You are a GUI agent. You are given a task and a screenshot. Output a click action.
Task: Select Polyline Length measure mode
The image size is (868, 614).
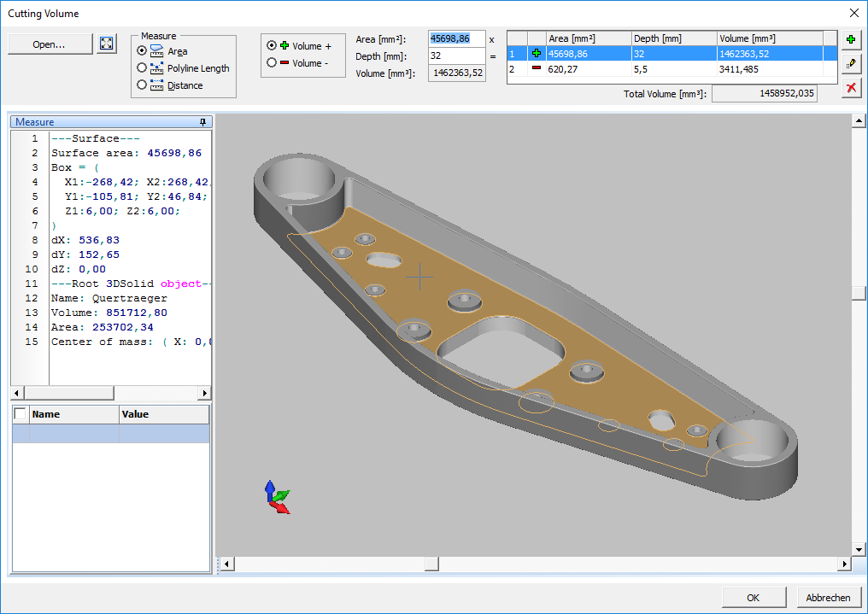(x=142, y=68)
